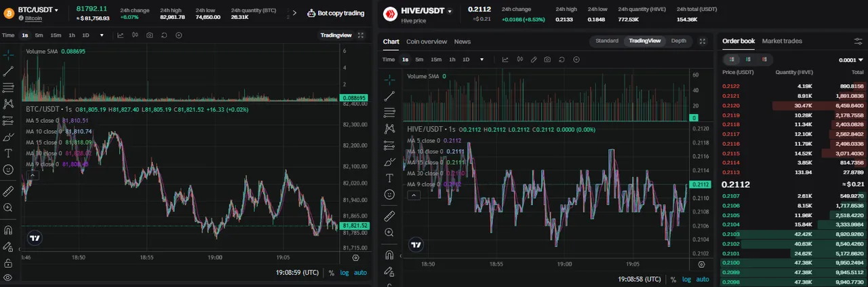
Task: Select pattern drawing tool in BTC chart
Action: [8, 104]
